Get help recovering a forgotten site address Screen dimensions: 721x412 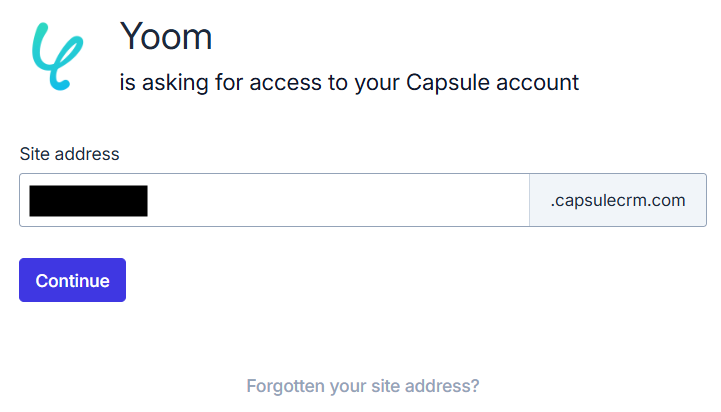363,386
